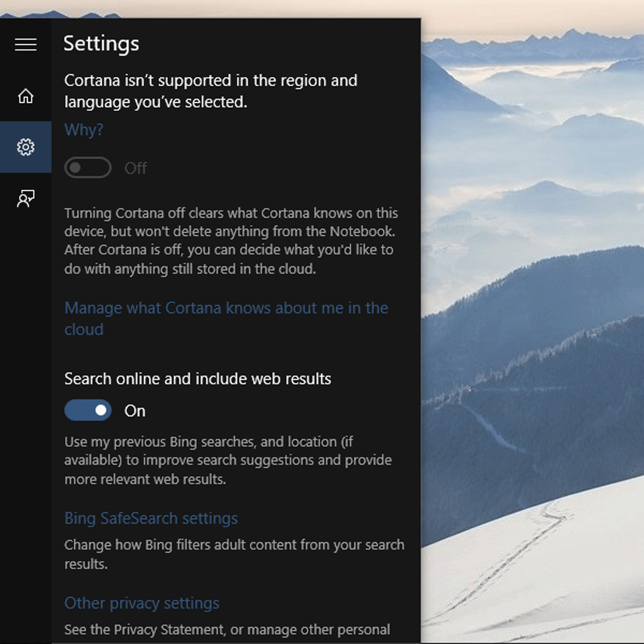Toggle the disabled Cortana Off switch
644x644 pixels.
tap(88, 167)
